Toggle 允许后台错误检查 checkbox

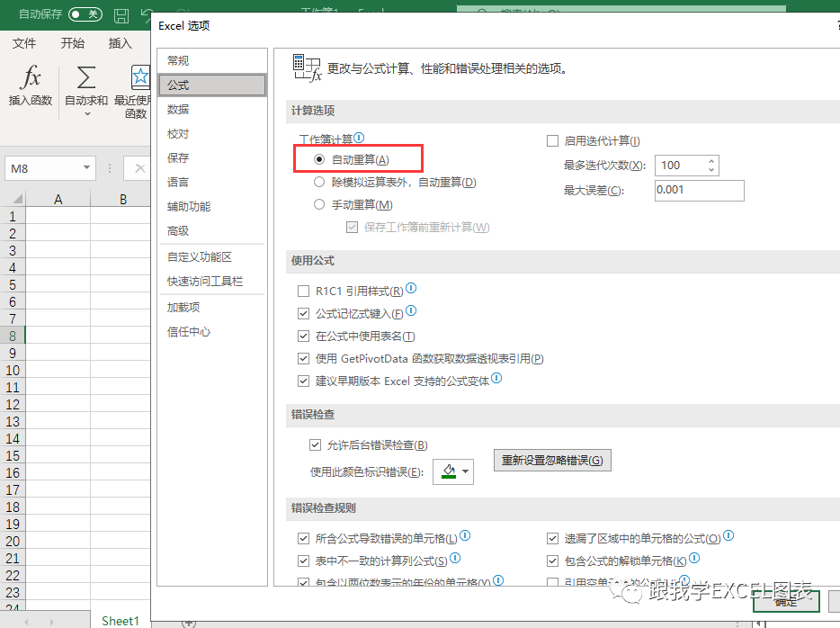[x=315, y=444]
